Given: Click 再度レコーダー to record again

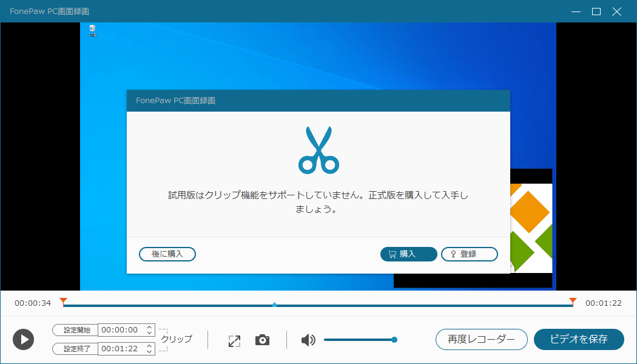Looking at the screenshot, I should 482,339.
